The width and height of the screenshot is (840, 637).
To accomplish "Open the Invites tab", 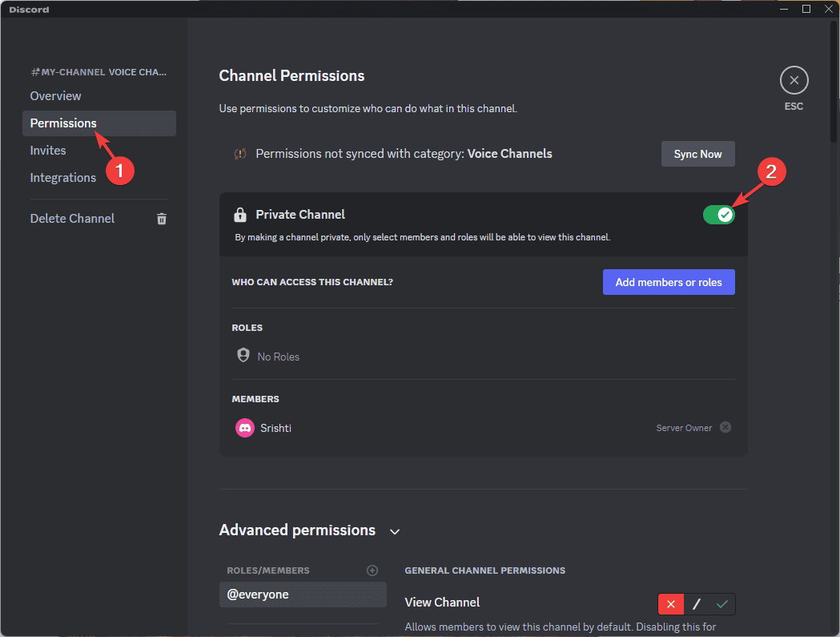I will [x=48, y=150].
